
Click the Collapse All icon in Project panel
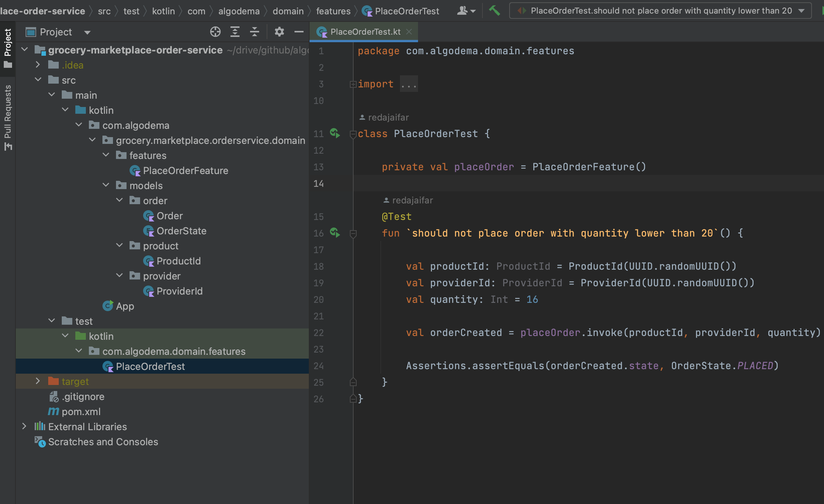(255, 32)
